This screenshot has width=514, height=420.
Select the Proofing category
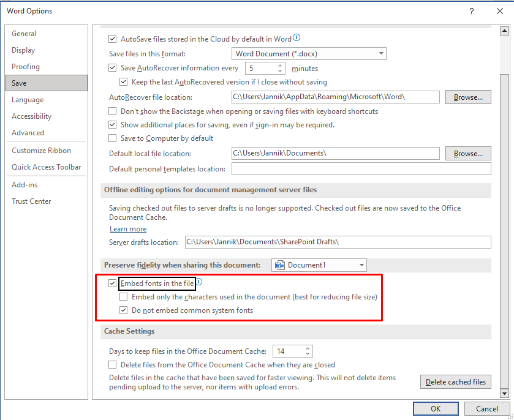point(46,67)
